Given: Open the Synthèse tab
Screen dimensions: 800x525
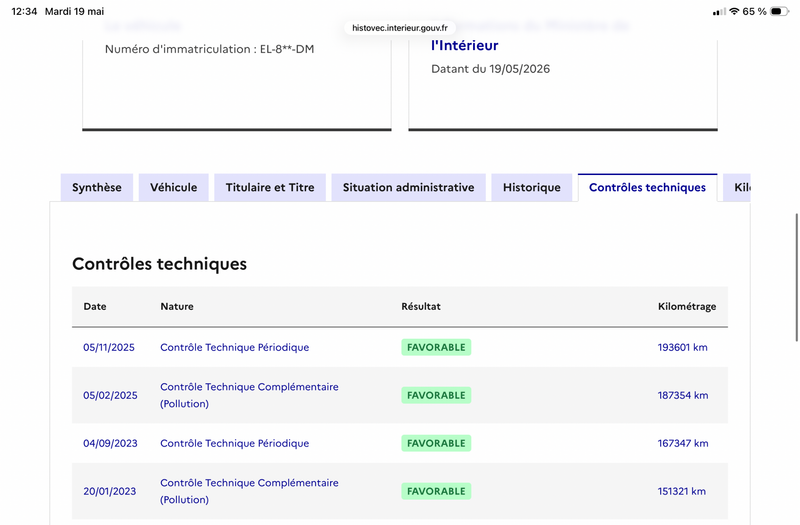Looking at the screenshot, I should (97, 188).
